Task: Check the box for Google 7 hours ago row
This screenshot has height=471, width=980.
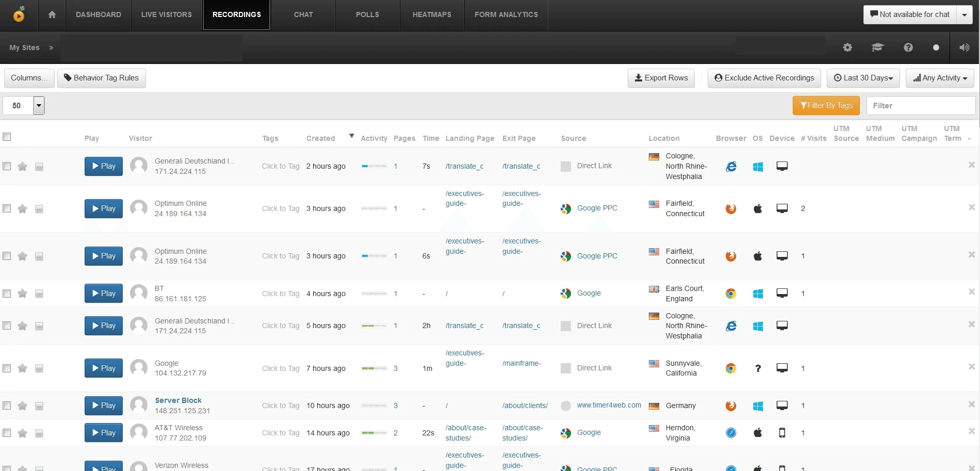Action: point(7,368)
